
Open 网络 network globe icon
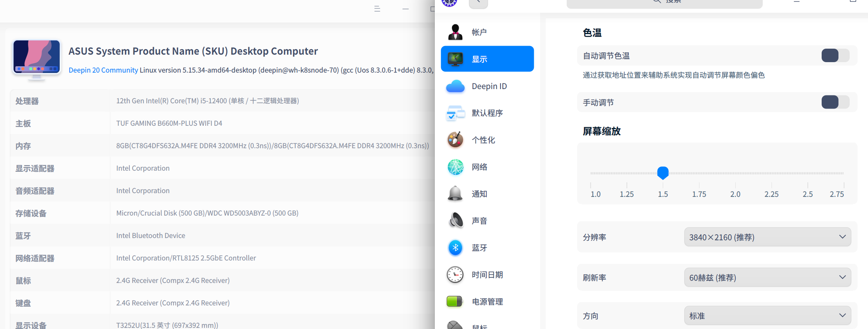(x=455, y=167)
